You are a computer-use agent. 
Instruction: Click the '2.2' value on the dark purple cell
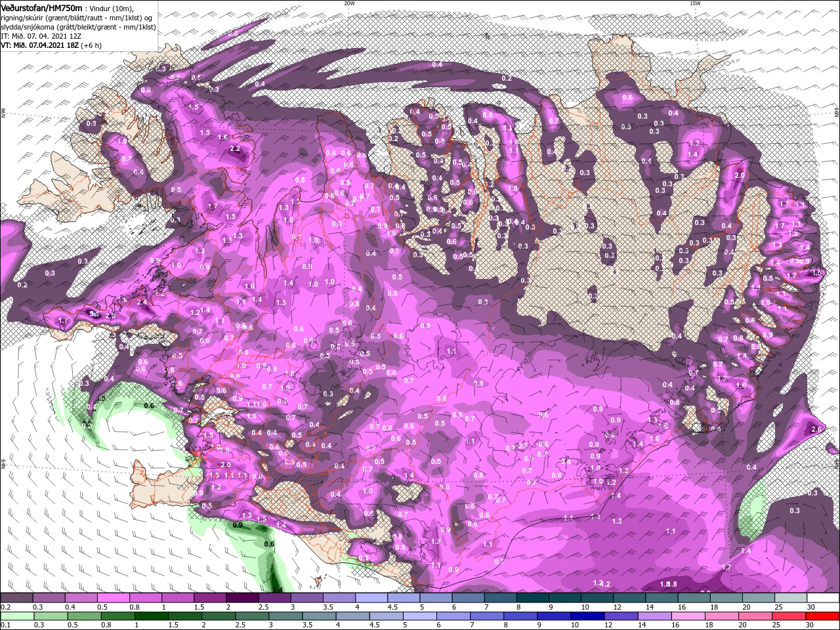tap(235, 149)
